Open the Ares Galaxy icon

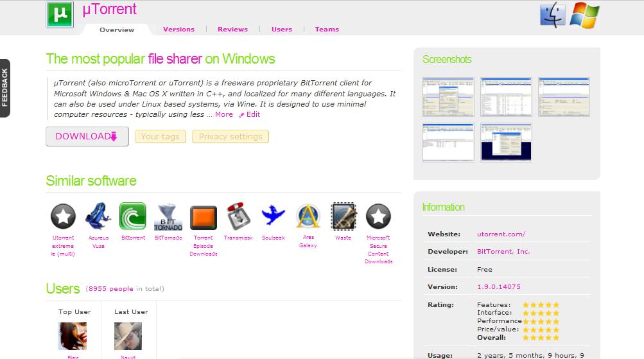point(308,216)
